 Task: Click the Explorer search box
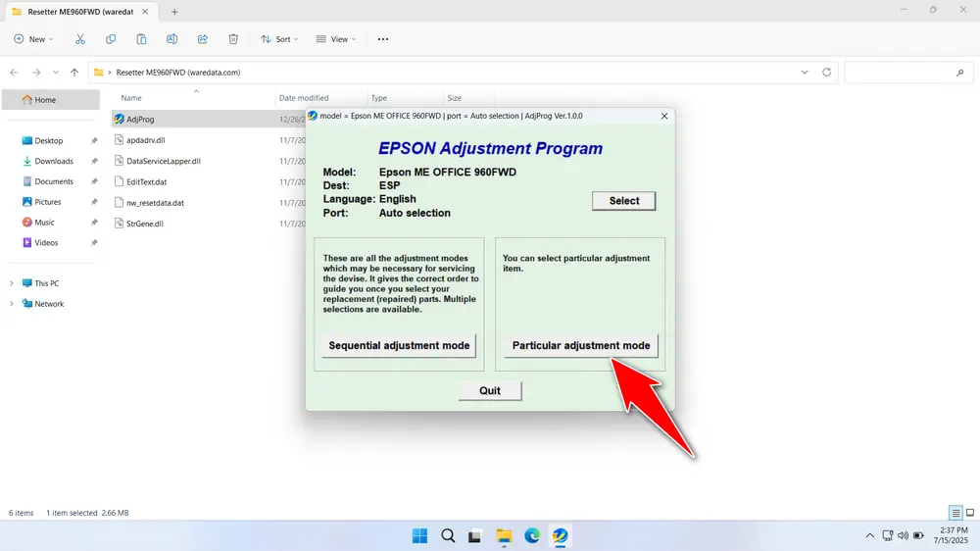click(x=906, y=73)
